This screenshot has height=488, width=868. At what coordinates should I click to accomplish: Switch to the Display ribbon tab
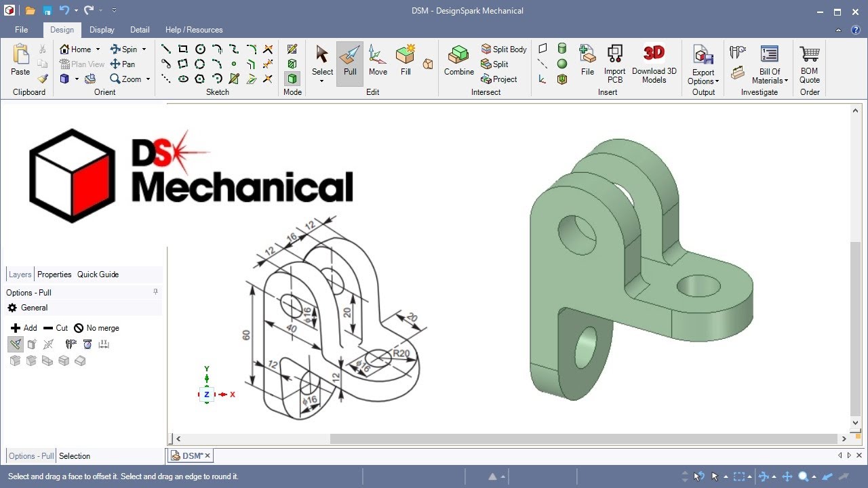pos(102,30)
